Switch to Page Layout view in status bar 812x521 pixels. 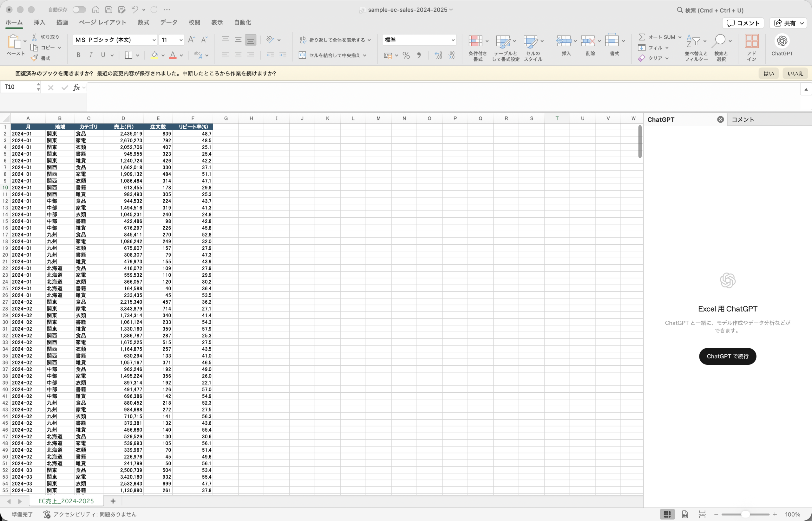[x=685, y=514]
